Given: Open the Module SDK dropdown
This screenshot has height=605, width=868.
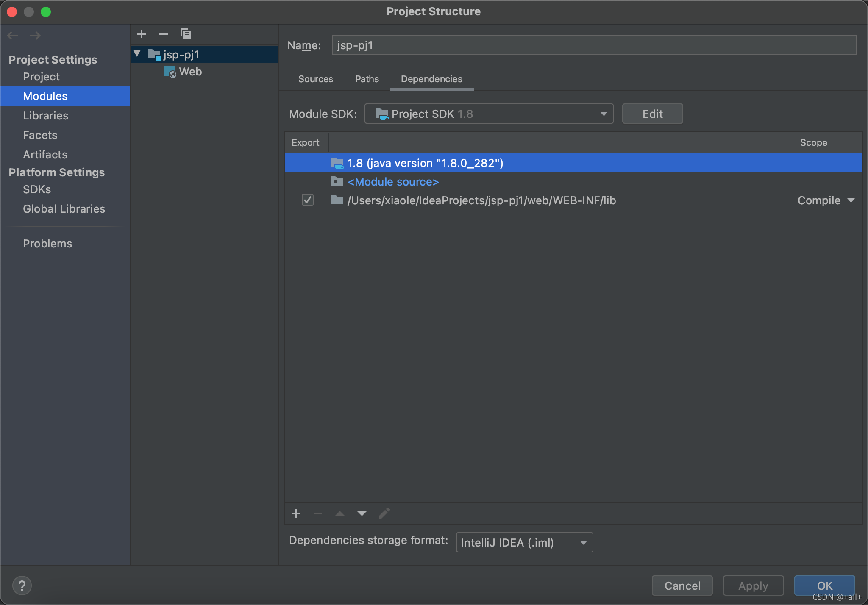Looking at the screenshot, I should [489, 114].
